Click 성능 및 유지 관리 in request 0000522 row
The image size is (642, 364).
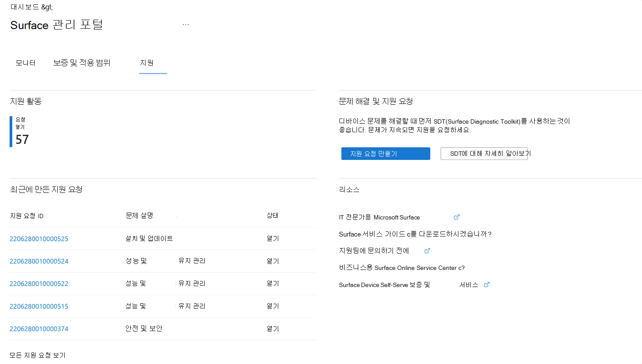pyautogui.click(x=165, y=284)
